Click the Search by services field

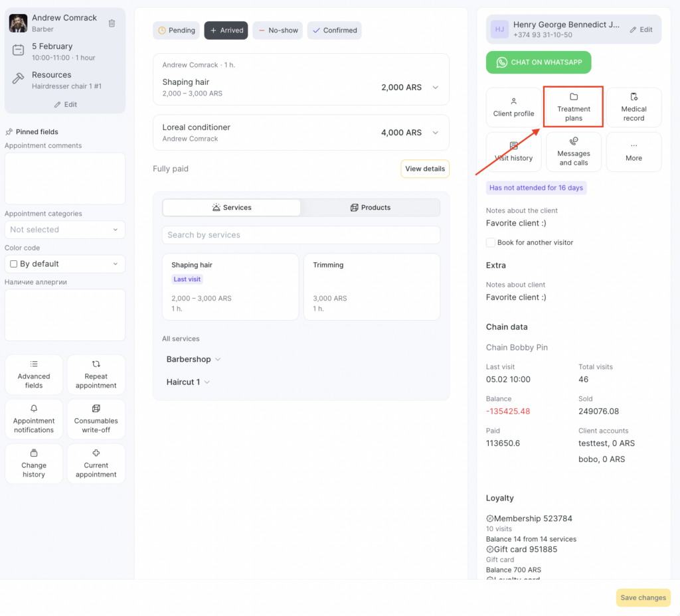(x=301, y=235)
